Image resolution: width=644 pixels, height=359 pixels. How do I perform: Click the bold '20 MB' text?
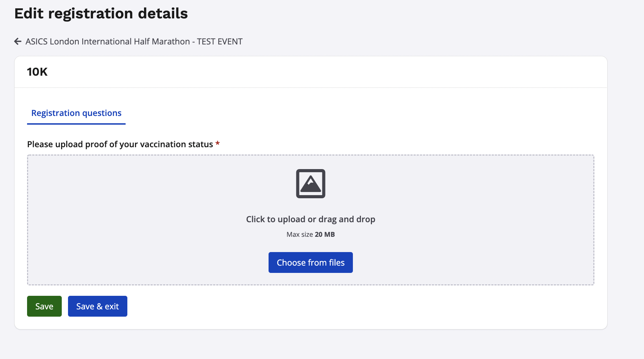[x=325, y=234]
